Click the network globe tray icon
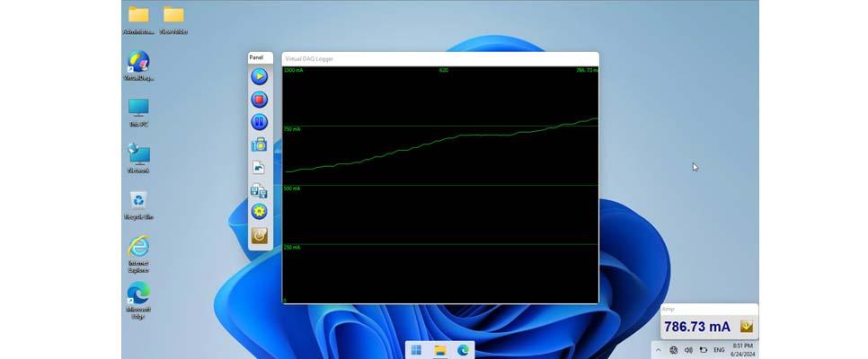The height and width of the screenshot is (359, 868). (x=674, y=350)
